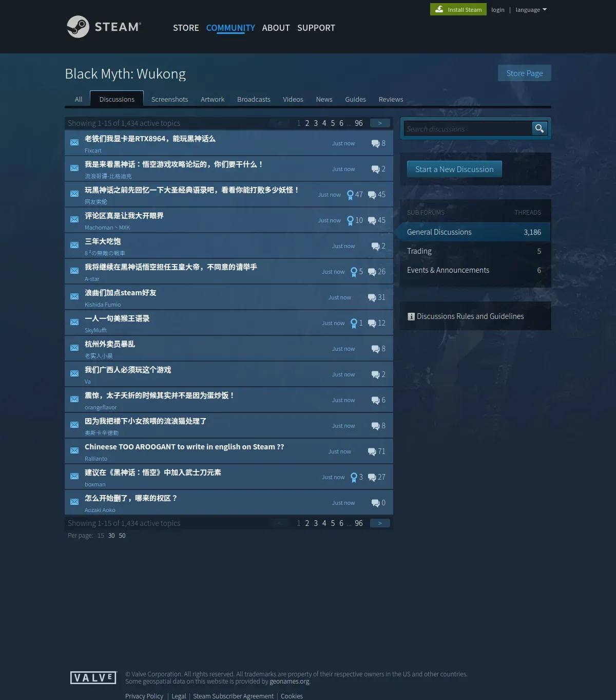This screenshot has width=616, height=700.
Task: Click reply bubble icon showing 31 comments
Action: pyautogui.click(x=372, y=298)
